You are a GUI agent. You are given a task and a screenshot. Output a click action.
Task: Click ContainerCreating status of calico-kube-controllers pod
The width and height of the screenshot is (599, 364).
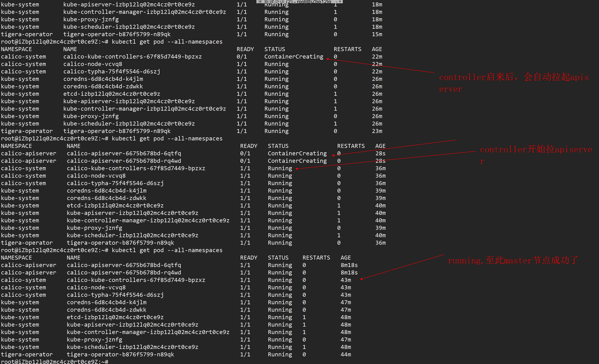pyautogui.click(x=294, y=57)
